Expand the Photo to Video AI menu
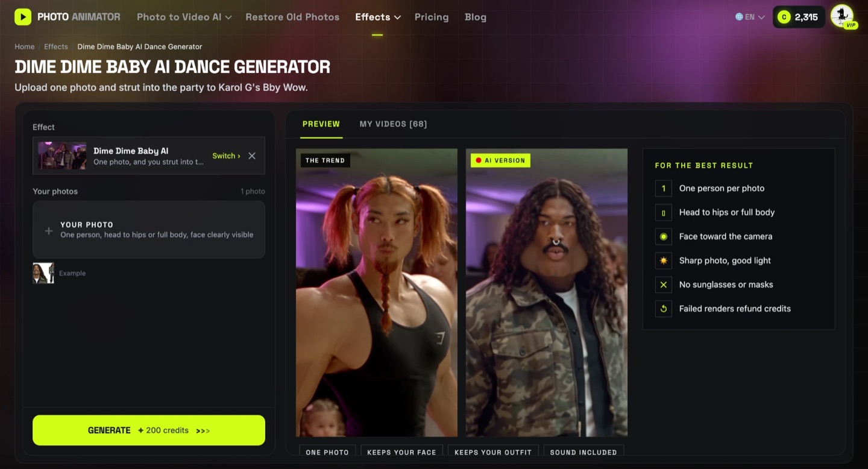Screen dimensions: 868x469 pos(184,17)
